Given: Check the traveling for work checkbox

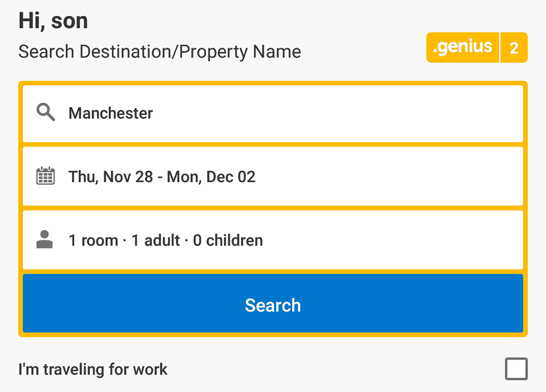Looking at the screenshot, I should click(x=516, y=369).
